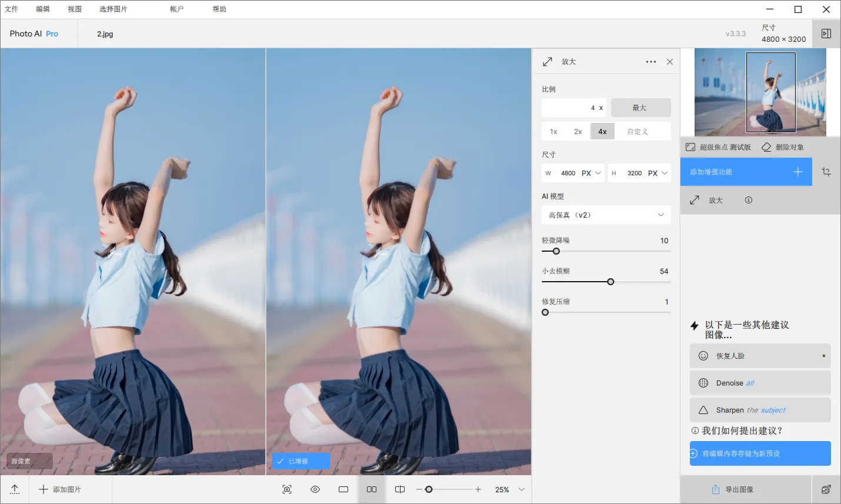
Task: Open the three-dots menu in upscale panel
Action: point(650,62)
